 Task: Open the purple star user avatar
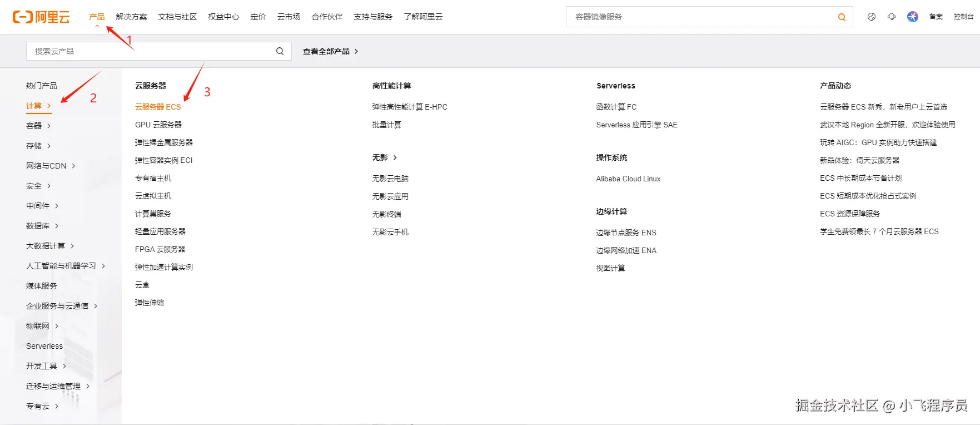pos(913,17)
